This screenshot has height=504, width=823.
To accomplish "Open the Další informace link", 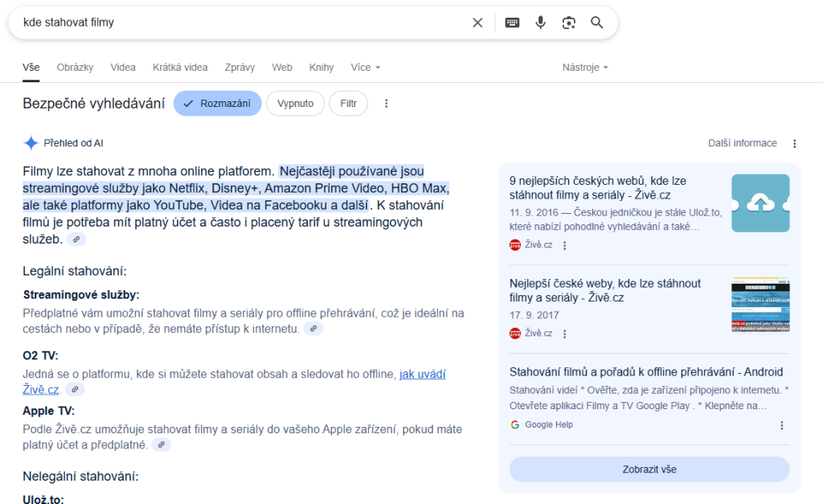I will pyautogui.click(x=742, y=143).
